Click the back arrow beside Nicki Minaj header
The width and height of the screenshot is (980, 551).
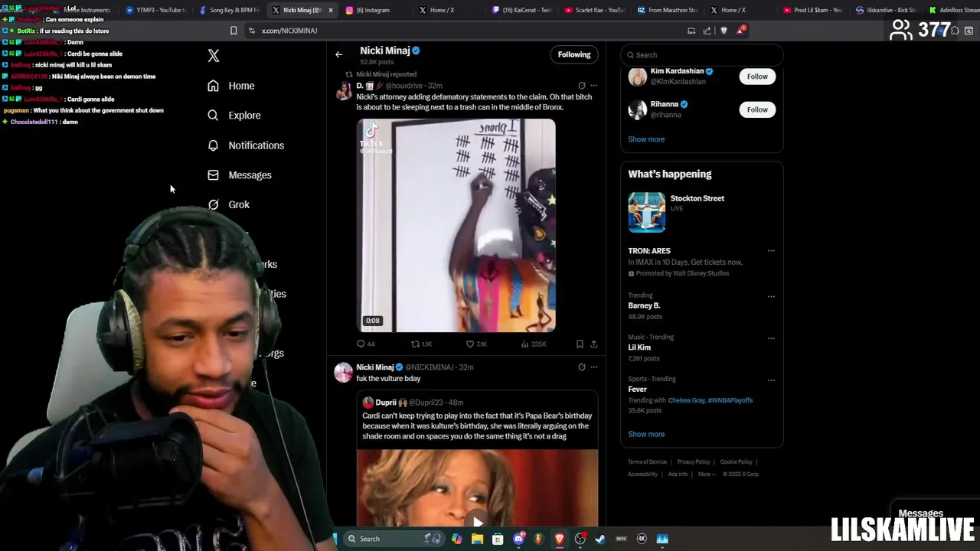338,54
